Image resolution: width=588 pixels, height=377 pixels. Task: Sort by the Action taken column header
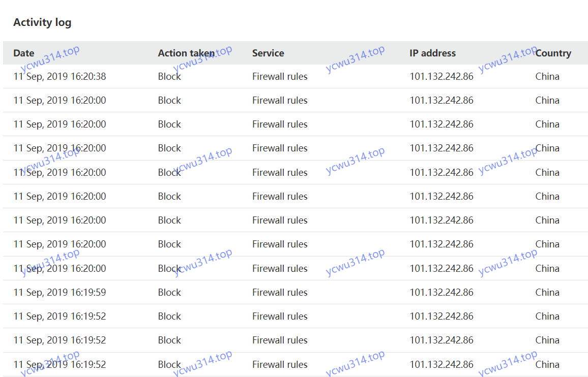186,53
